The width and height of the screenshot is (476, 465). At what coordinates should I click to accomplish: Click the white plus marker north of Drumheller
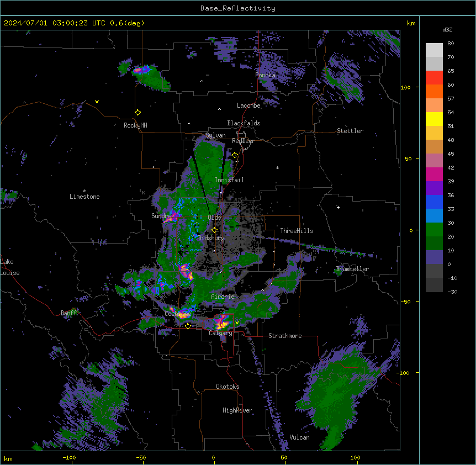point(338,207)
